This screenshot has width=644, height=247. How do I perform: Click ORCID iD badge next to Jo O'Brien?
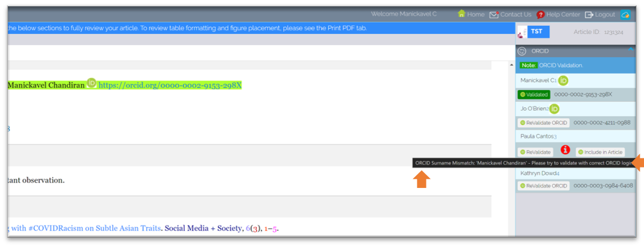click(x=554, y=108)
